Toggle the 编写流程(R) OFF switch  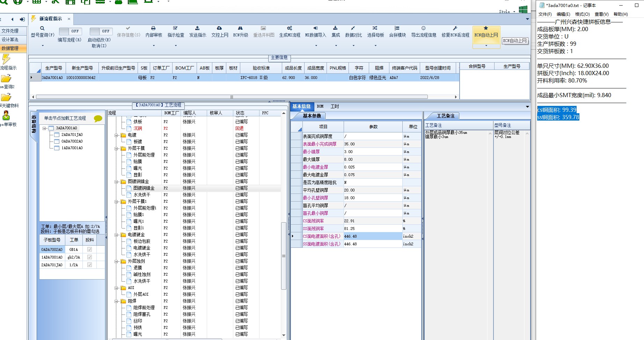[x=70, y=31]
